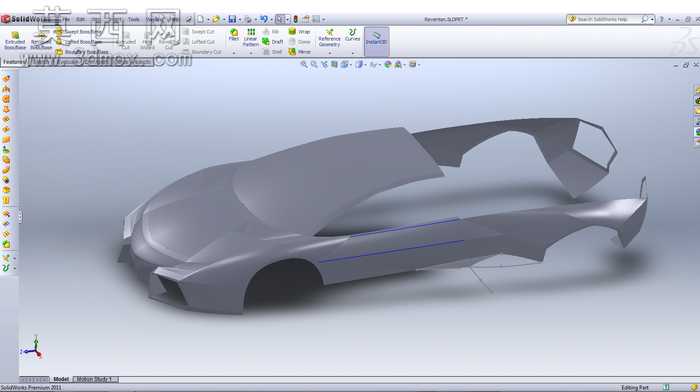The image size is (700, 392).
Task: Expand the Curves dropdown arrow in ribbon
Action: pyautogui.click(x=353, y=53)
